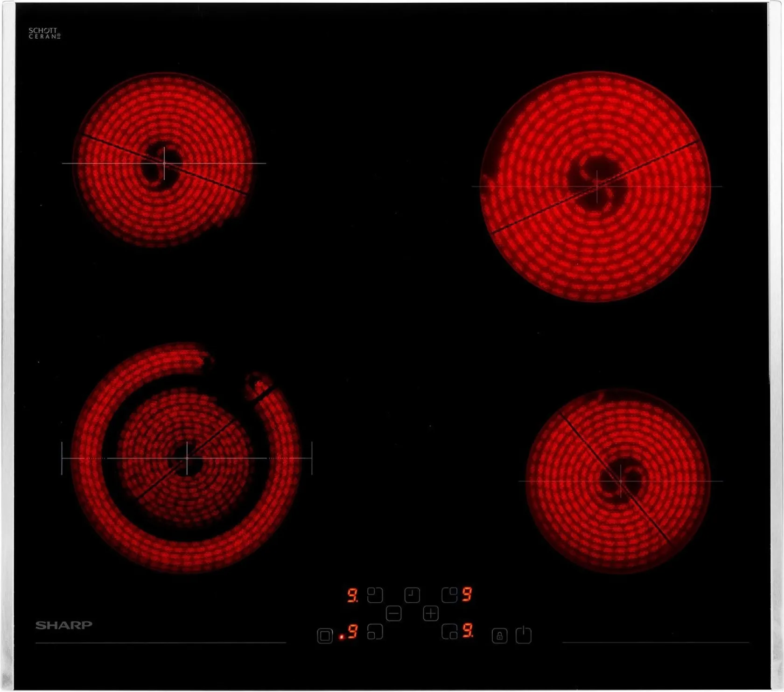Click the large top-right burner center
Image resolution: width=784 pixels, height=692 pixels.
(597, 186)
